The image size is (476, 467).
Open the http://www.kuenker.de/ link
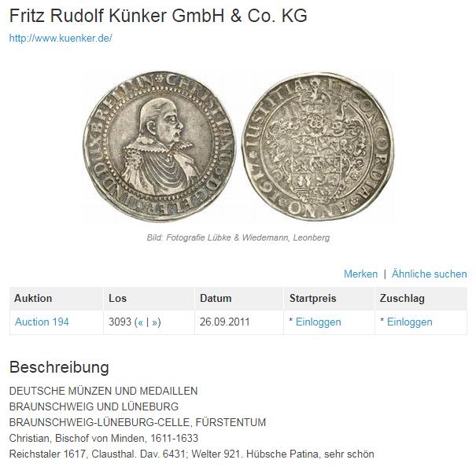(61, 39)
